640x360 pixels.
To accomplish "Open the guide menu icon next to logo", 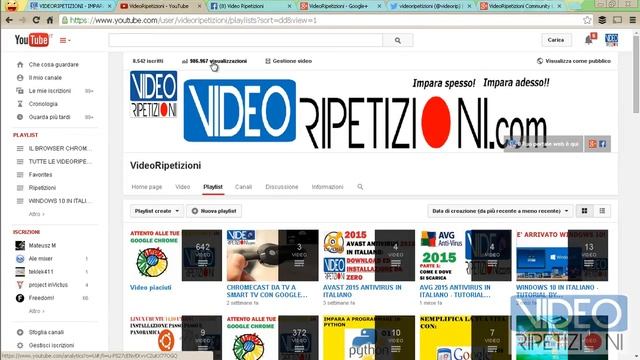I will (65, 40).
